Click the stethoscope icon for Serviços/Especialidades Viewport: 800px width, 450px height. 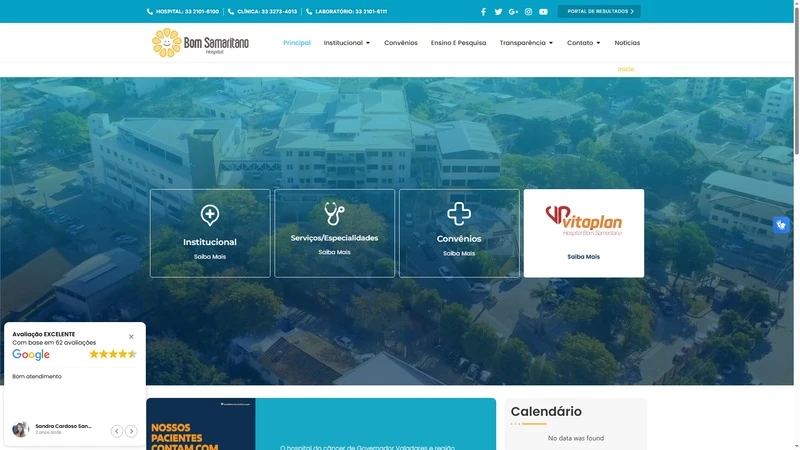pos(334,213)
